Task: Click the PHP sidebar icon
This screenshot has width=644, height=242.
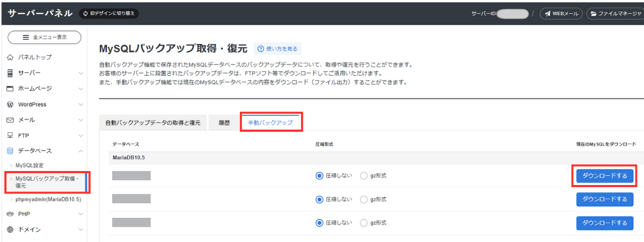Action: coord(10,213)
